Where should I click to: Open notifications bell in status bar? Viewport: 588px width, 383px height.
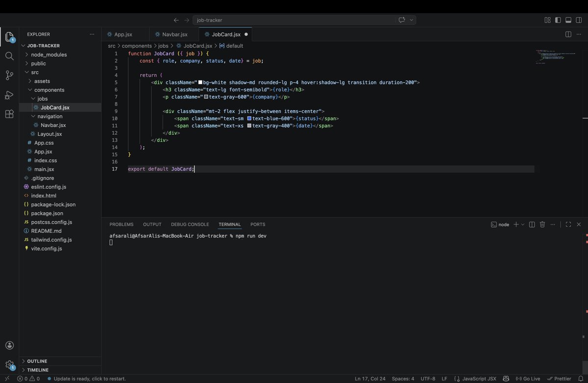(581, 379)
